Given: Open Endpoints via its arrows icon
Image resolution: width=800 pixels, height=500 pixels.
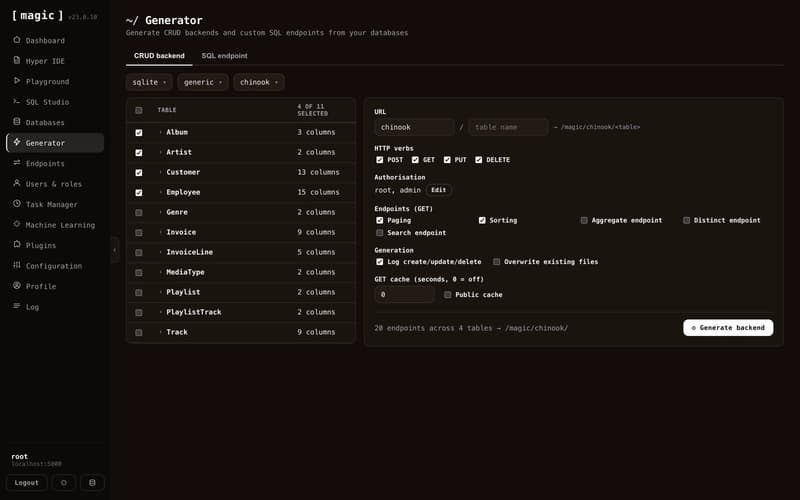Looking at the screenshot, I should click(17, 163).
